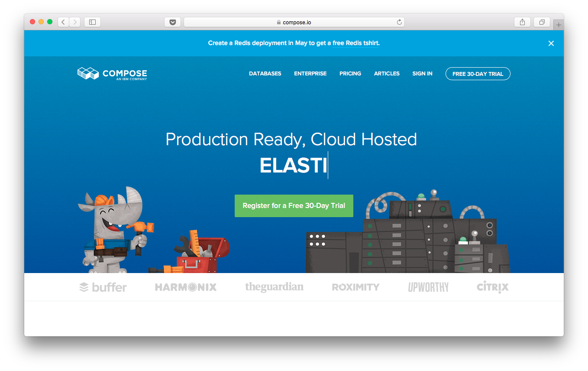
Task: Go to Pricing
Action: [x=350, y=74]
